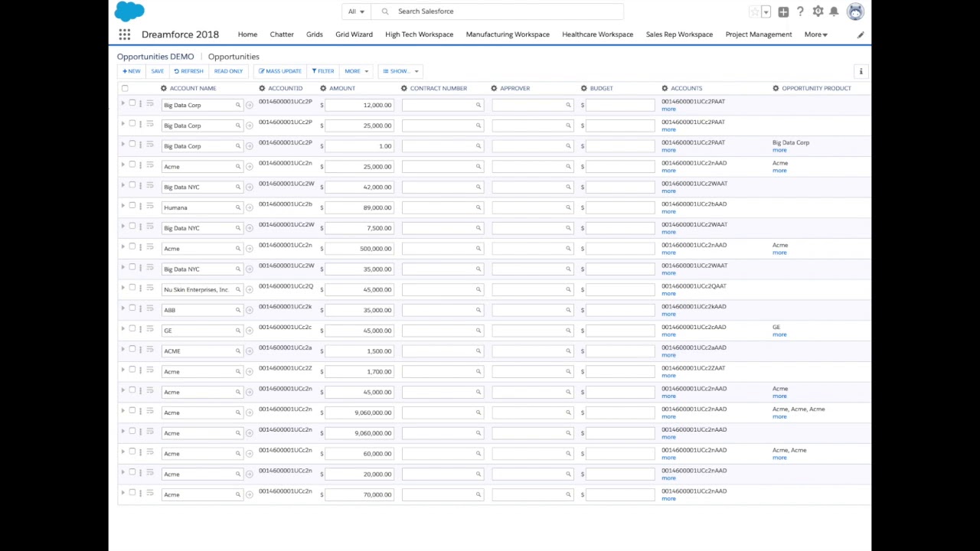Image resolution: width=980 pixels, height=551 pixels.
Task: Click the go-to arrow icon beside Humana
Action: [x=250, y=207]
